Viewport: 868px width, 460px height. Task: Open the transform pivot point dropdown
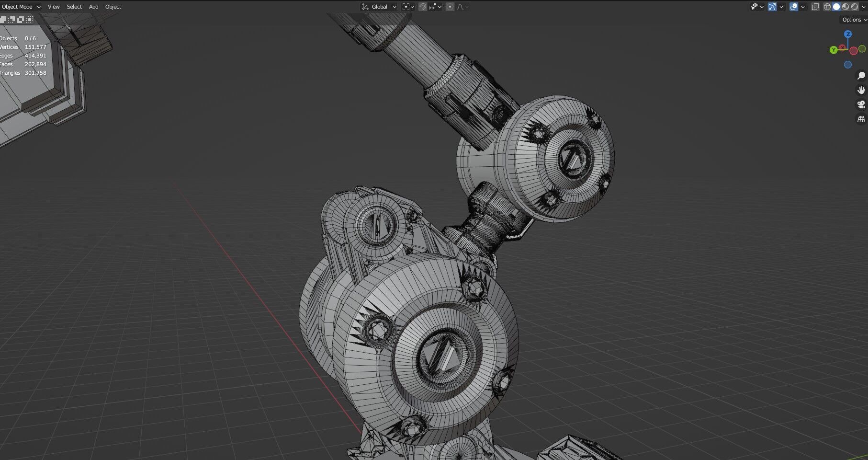point(408,7)
